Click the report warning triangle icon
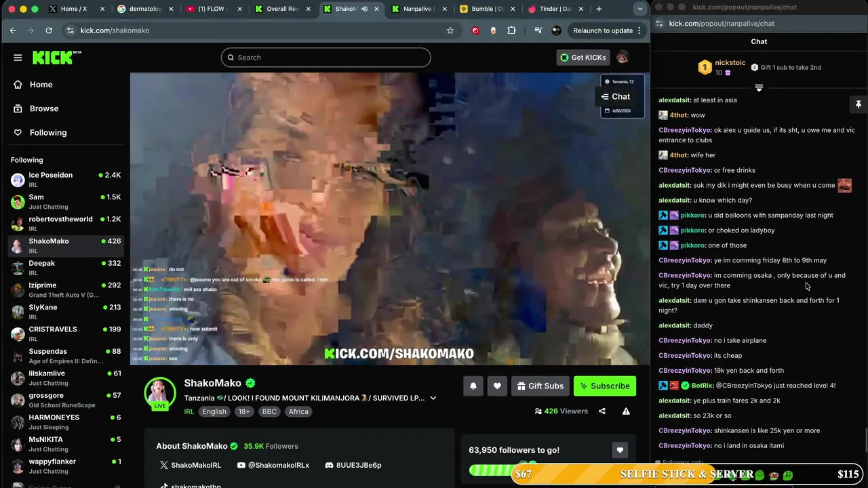This screenshot has height=488, width=868. (x=626, y=411)
